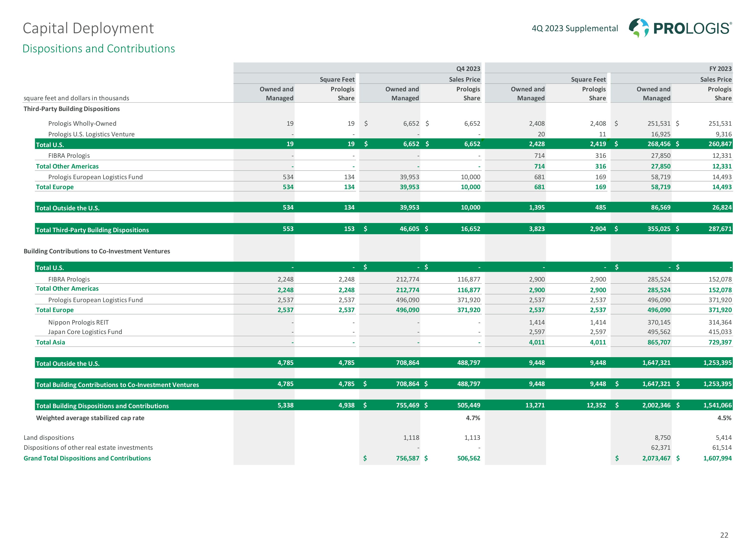Select the Weighted average stabilized cap rate label
Image resolution: width=747 pixels, height=560 pixels.
tap(90, 418)
